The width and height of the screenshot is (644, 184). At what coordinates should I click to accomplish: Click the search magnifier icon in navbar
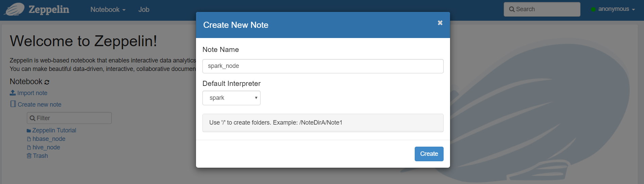tap(512, 9)
